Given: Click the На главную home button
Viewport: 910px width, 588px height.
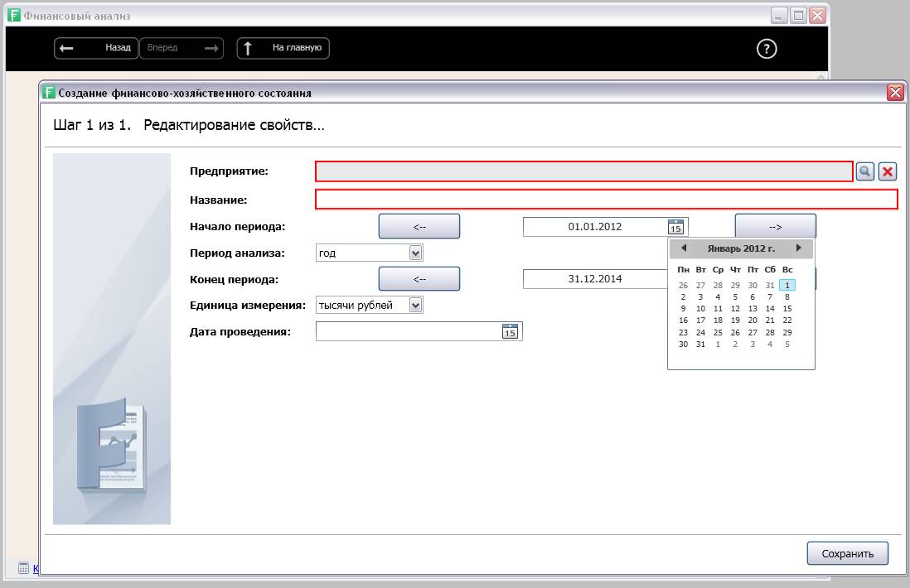Looking at the screenshot, I should 283,48.
